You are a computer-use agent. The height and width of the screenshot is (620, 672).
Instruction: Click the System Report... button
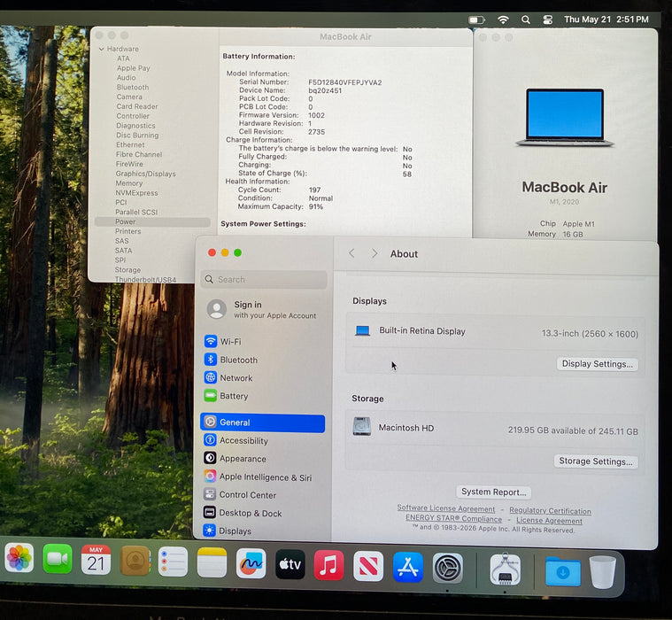[494, 492]
